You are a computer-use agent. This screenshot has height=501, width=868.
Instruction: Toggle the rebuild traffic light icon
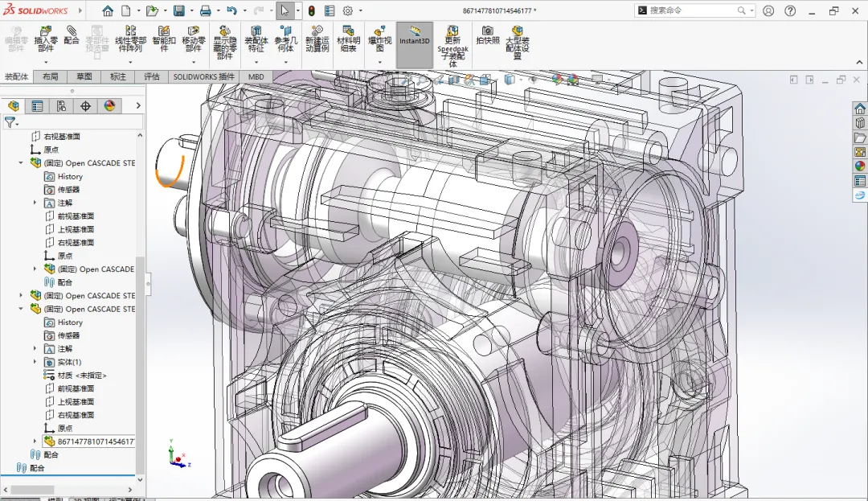(x=310, y=10)
